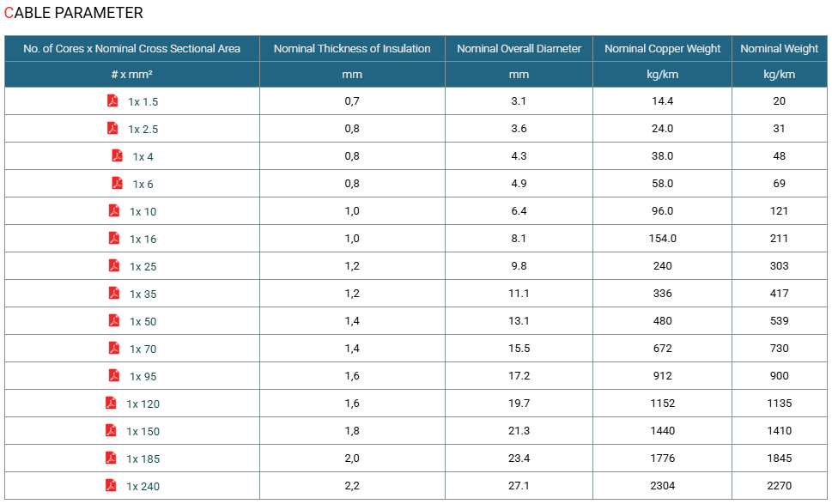Viewport: 832px width, 504px height.
Task: Open the 1x 185 cable link
Action: point(143,458)
